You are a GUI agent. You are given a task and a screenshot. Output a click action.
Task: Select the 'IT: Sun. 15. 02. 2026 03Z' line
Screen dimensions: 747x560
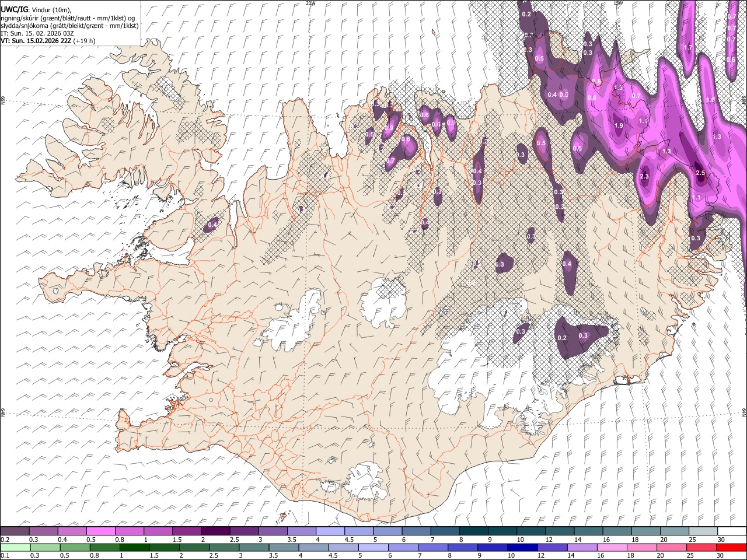pyautogui.click(x=37, y=33)
